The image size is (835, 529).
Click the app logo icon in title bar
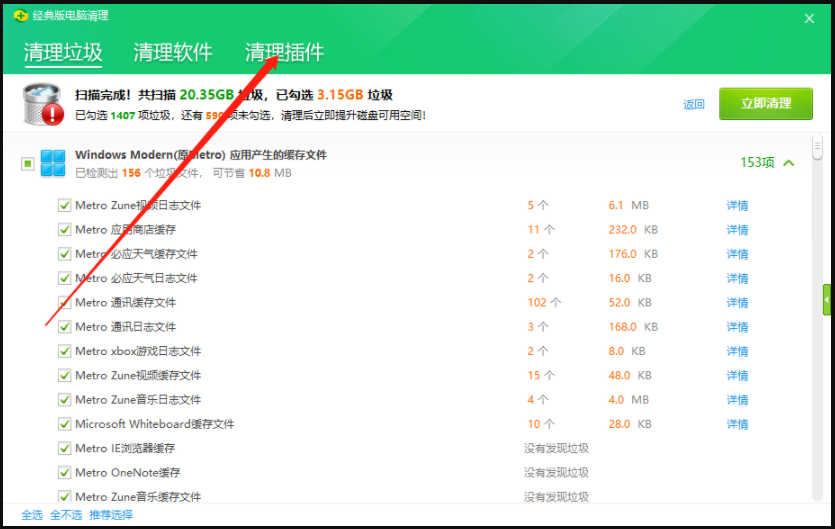tap(19, 16)
